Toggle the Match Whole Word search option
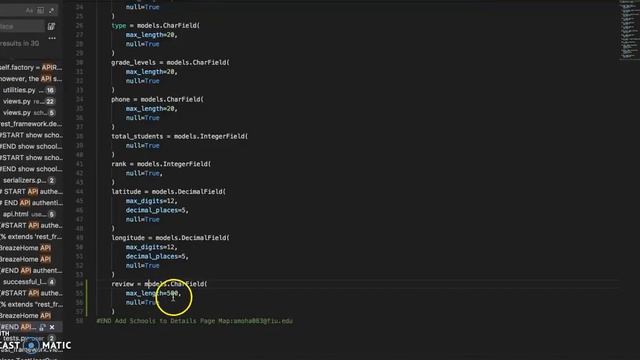This screenshot has height=360, width=640. tap(40, 11)
